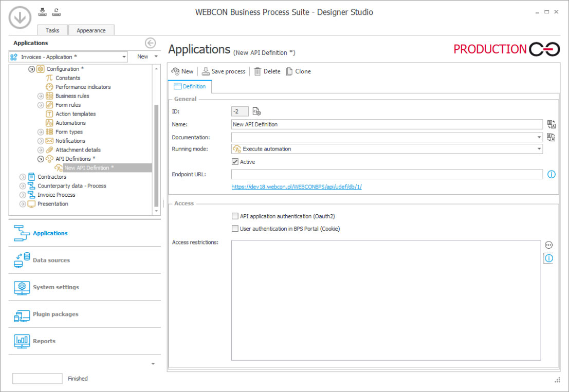
Task: Expand the Attachment details node
Action: click(41, 150)
